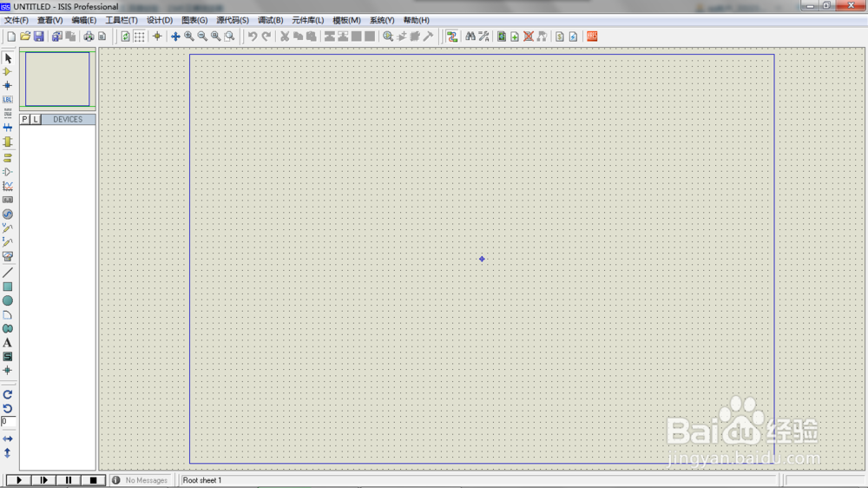Screen dimensions: 868x488
Task: Zoom out of the schematic
Action: coord(202,36)
